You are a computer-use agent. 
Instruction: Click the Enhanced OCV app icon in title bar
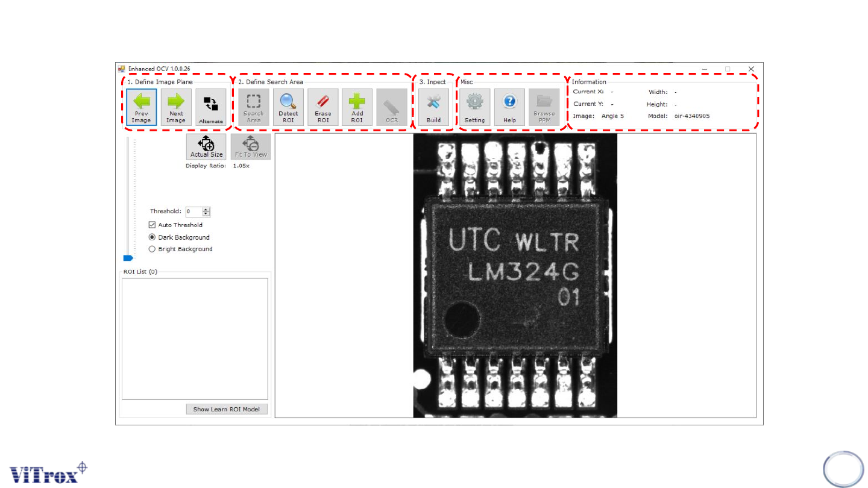point(121,69)
